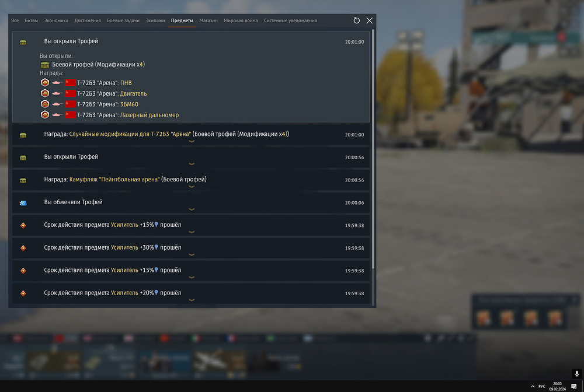This screenshot has height=392, width=584.
Task: Open the Windows notification center icon
Action: click(x=574, y=386)
